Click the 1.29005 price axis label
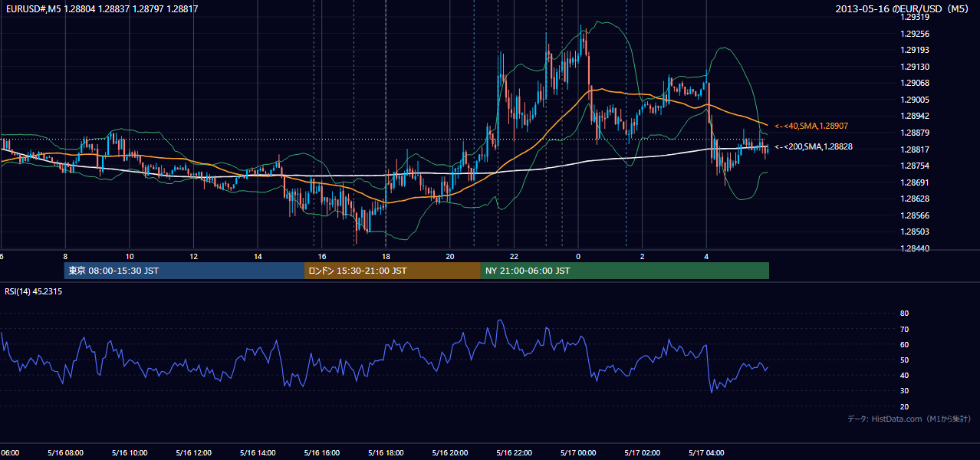 pos(915,100)
